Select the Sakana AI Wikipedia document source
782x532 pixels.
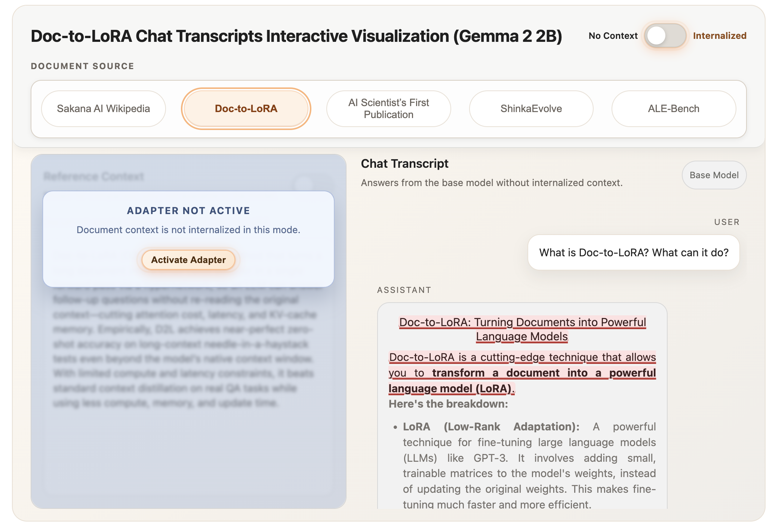click(104, 108)
